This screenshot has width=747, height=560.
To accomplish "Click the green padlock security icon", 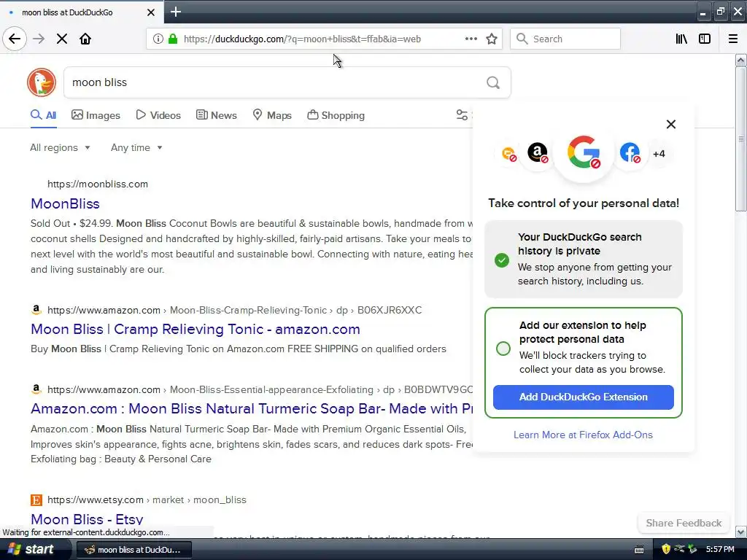I will pos(172,39).
